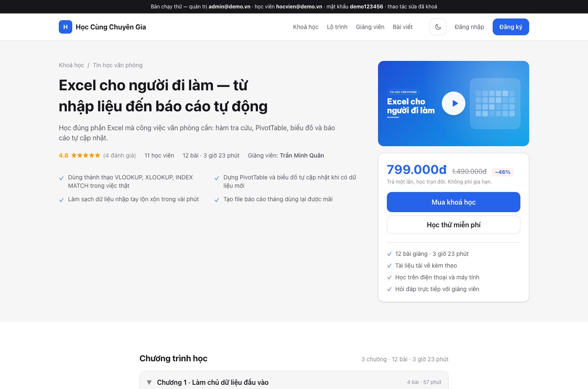Click "Học trên điện thoại và máy tính"
This screenshot has width=588, height=389.
coord(437,277)
